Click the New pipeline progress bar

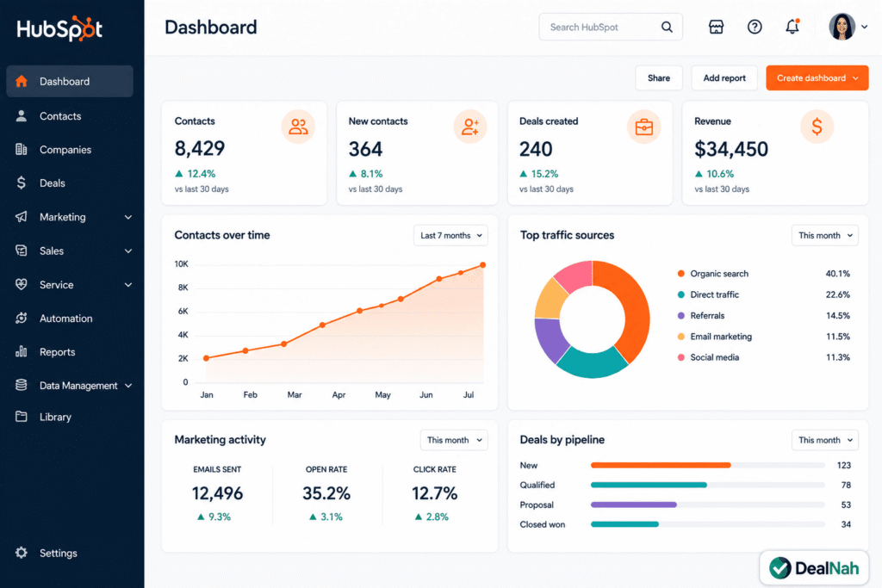tap(708, 465)
